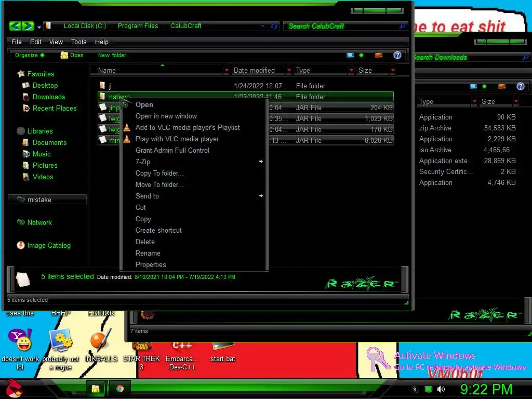
Task: Choose Open in new window
Action: point(194,116)
